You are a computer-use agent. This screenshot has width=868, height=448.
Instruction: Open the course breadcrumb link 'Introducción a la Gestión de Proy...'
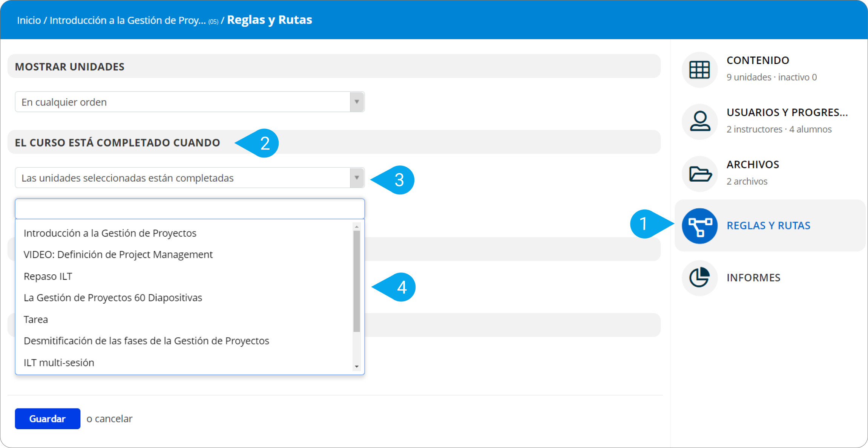coord(127,20)
